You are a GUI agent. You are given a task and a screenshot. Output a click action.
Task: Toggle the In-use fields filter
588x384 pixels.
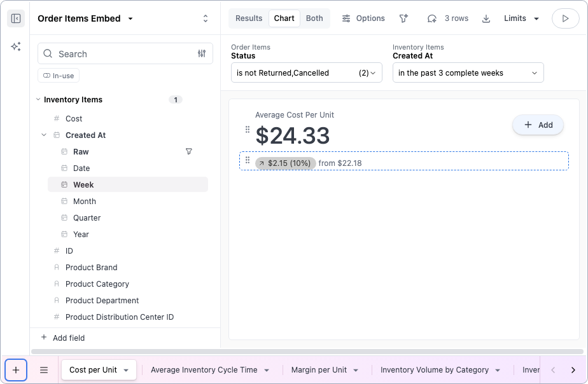tap(59, 76)
